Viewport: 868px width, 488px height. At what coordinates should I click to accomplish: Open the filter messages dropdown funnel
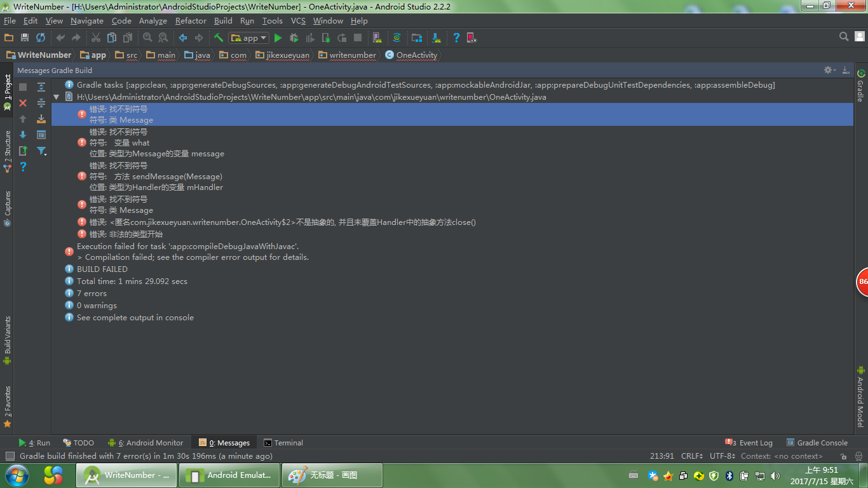tap(41, 151)
